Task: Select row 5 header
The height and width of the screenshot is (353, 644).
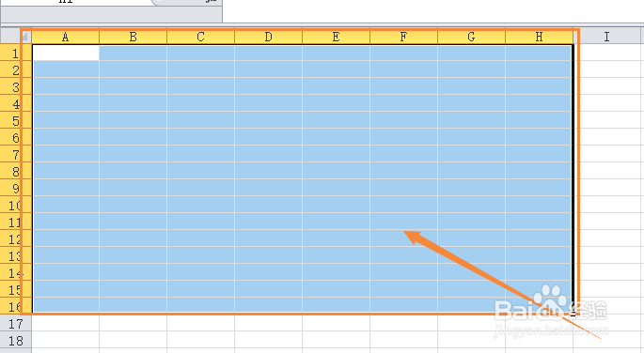Action: pos(16,120)
